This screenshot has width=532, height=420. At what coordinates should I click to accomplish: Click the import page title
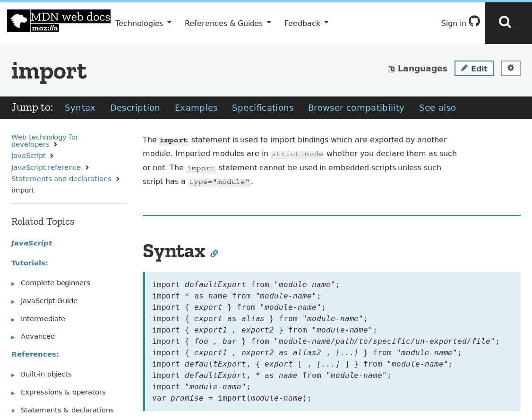[49, 71]
